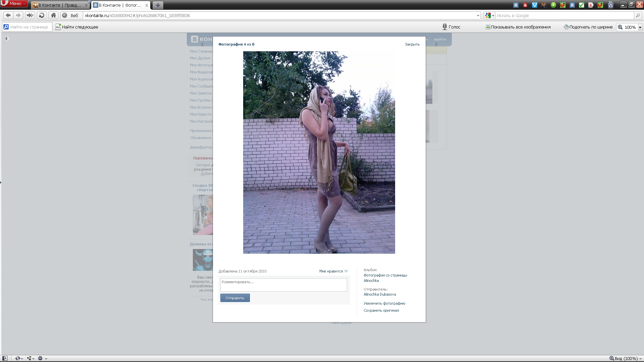The image size is (644, 362).
Task: Click the green play extension icon
Action: point(553,5)
